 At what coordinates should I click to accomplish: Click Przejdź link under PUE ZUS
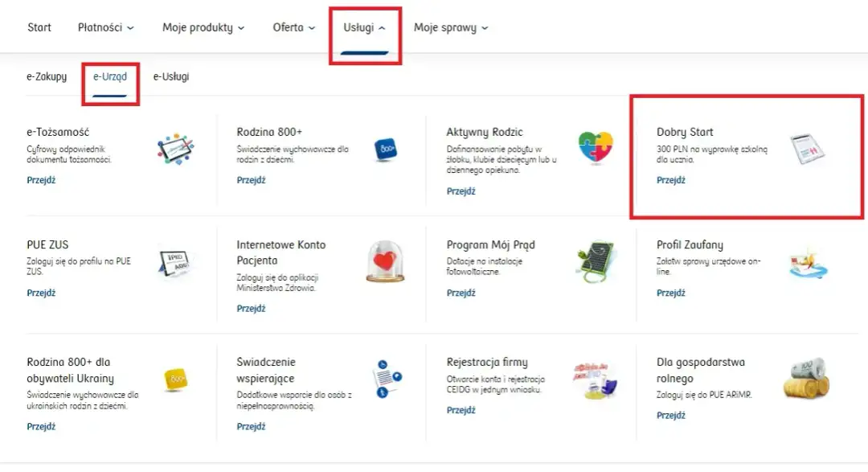[41, 293]
